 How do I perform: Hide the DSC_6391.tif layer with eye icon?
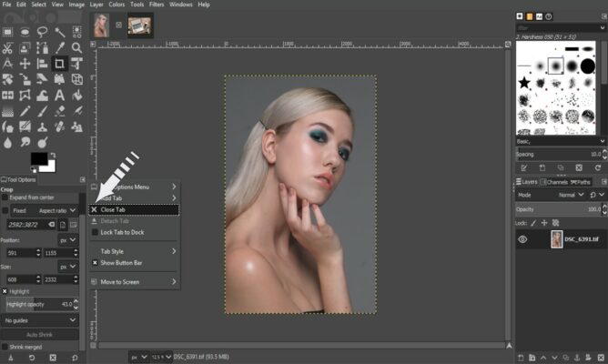click(523, 239)
